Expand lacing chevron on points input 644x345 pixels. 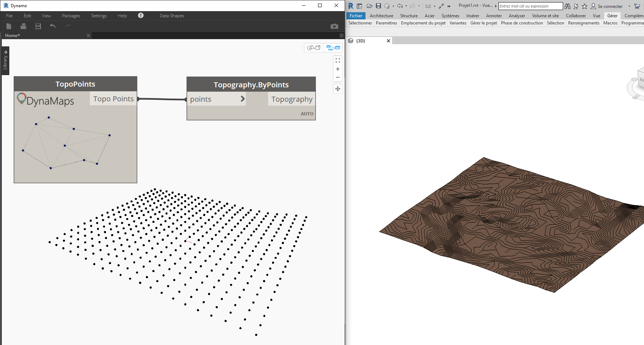coord(243,99)
